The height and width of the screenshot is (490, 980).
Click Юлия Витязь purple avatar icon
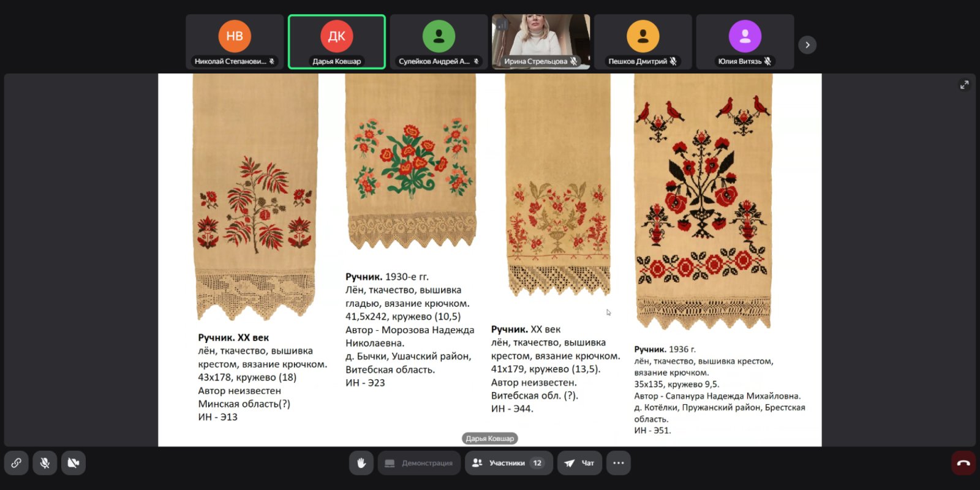pos(745,36)
